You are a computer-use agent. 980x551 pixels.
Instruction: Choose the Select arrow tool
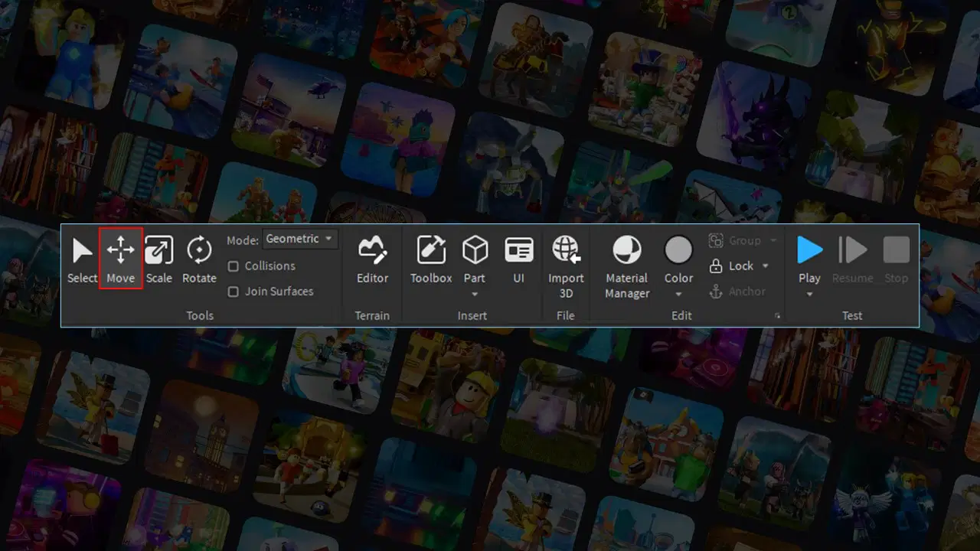(x=82, y=259)
